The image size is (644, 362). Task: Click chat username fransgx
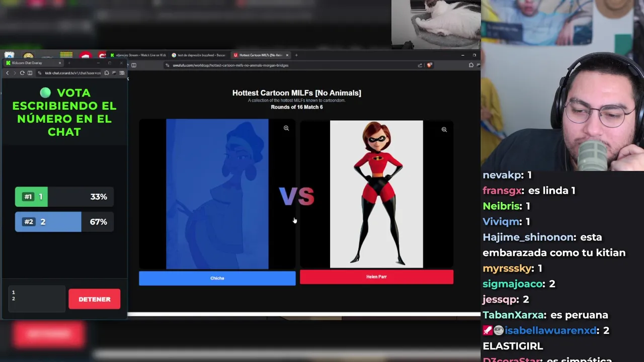pos(503,191)
